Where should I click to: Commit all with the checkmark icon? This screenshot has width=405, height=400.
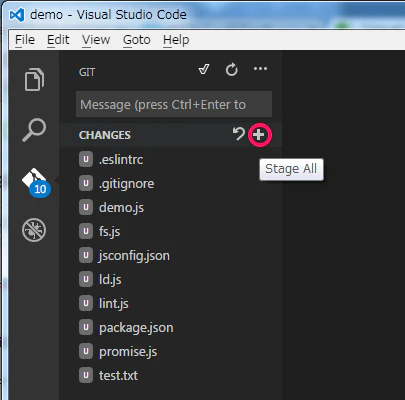(x=204, y=69)
